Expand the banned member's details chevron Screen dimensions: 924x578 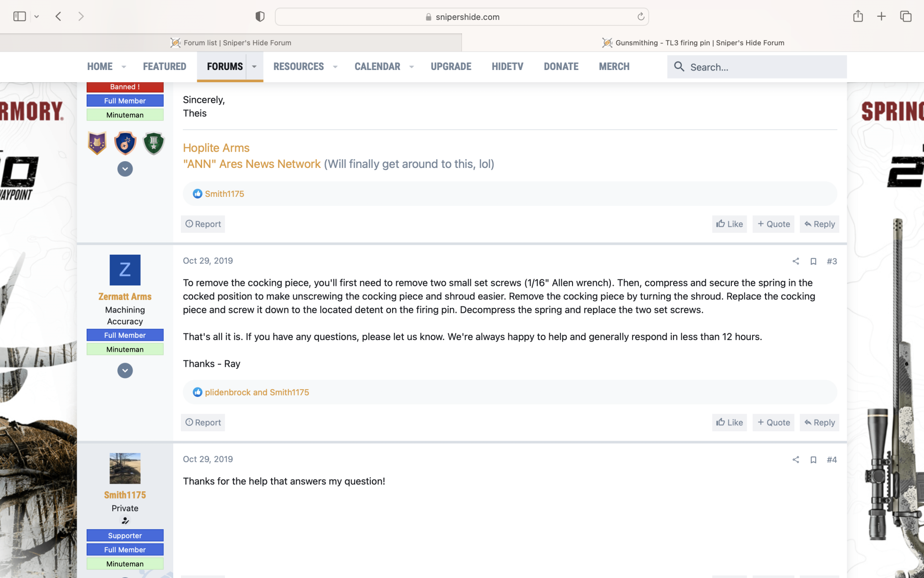(125, 169)
